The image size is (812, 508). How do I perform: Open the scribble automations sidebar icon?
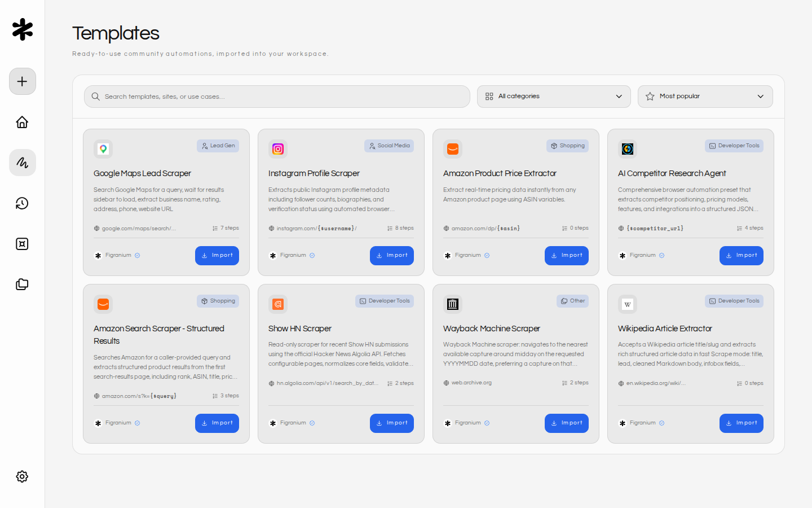click(22, 163)
